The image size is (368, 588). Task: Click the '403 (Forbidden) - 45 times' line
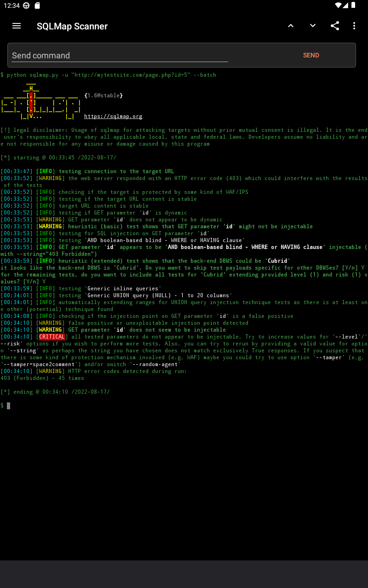(x=42, y=378)
